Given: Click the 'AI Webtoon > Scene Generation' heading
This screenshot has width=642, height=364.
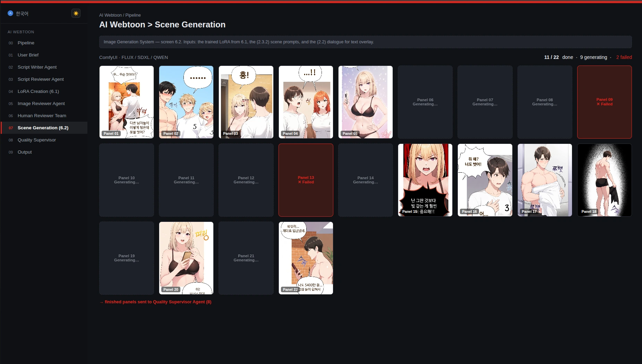Looking at the screenshot, I should tap(162, 25).
